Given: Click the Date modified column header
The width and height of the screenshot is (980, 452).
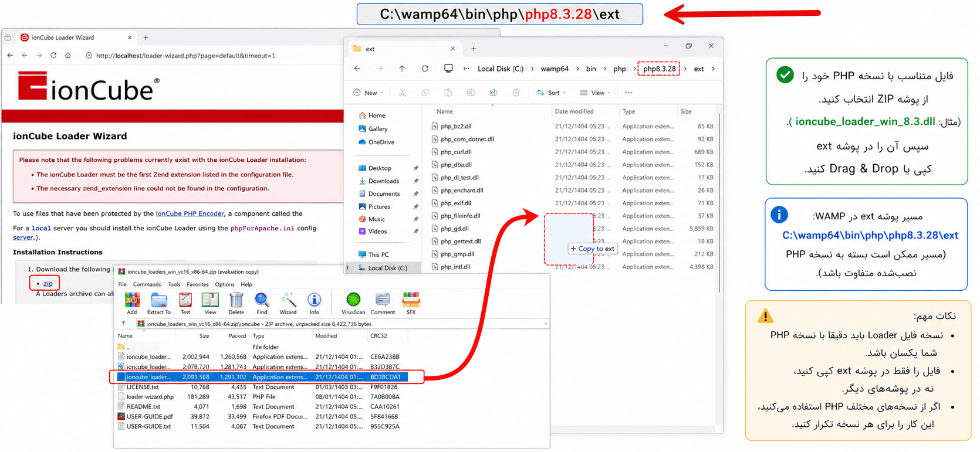Looking at the screenshot, I should coord(574,111).
